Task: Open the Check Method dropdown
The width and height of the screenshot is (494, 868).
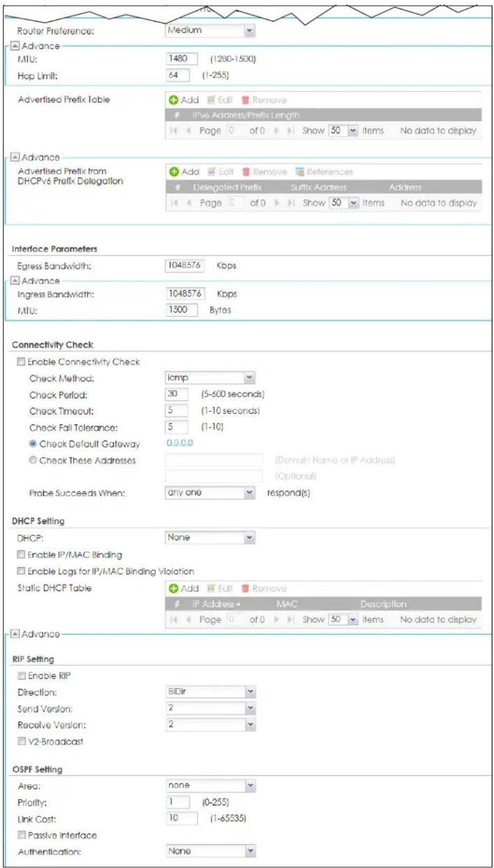Action: (210, 378)
